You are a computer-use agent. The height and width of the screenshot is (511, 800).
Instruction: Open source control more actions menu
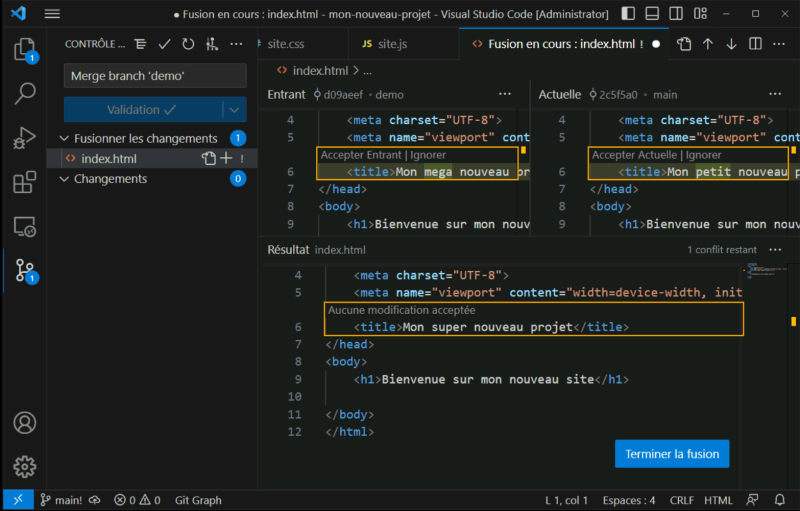point(236,44)
